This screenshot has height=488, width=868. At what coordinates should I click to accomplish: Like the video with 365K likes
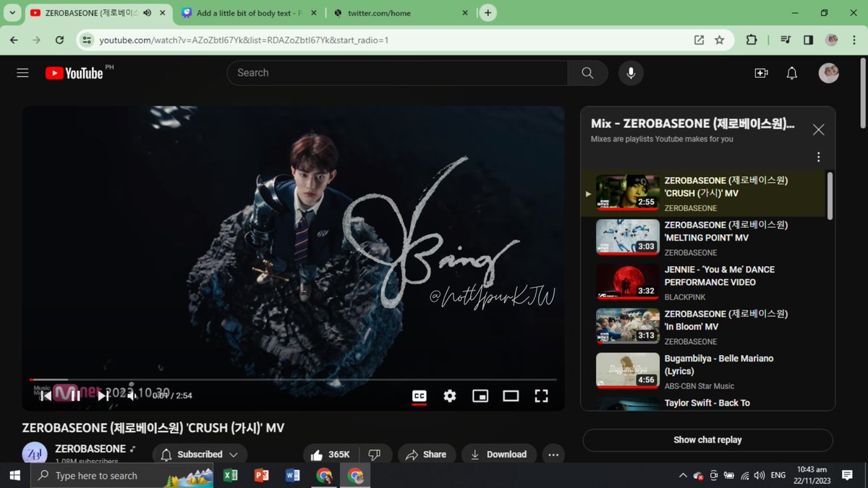click(x=329, y=455)
